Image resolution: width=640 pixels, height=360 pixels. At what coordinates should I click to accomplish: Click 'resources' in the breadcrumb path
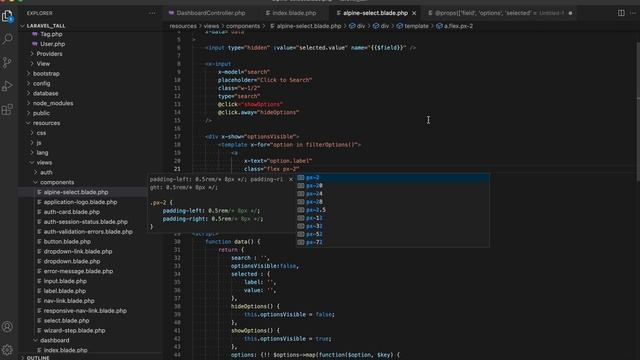pos(183,26)
